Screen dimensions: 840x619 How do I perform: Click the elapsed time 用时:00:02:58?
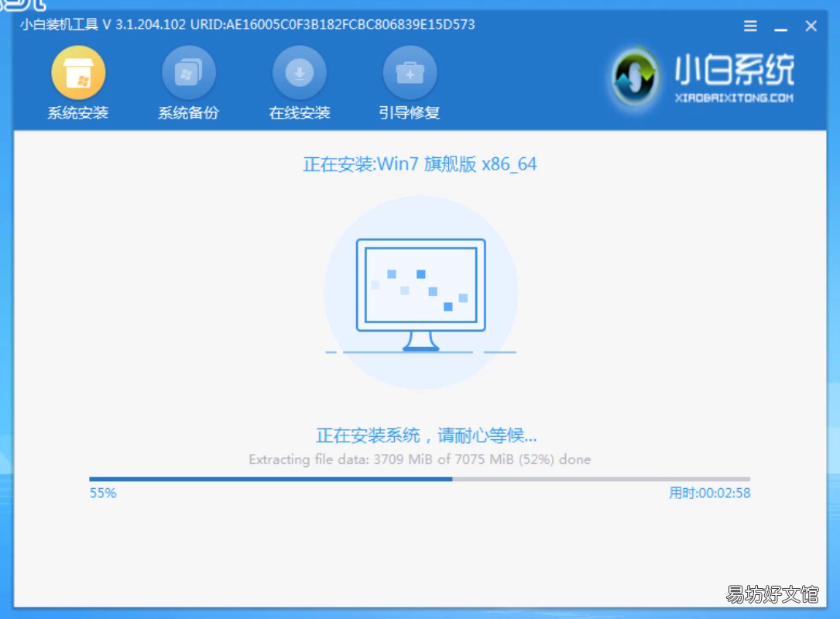click(x=710, y=493)
